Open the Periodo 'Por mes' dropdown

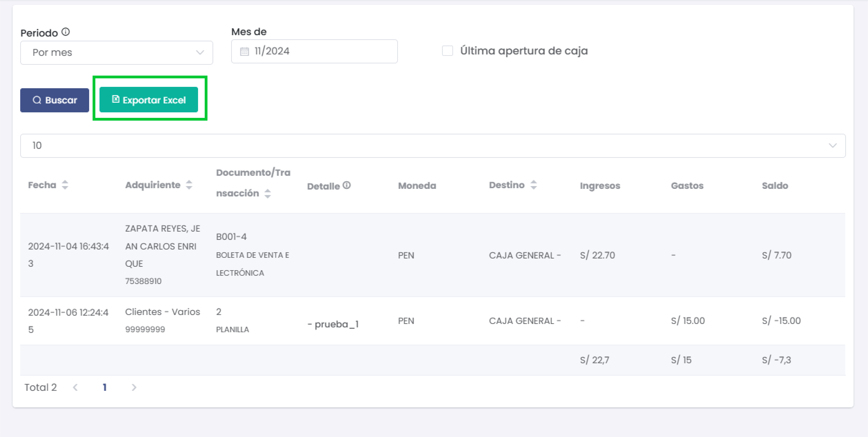coord(116,53)
